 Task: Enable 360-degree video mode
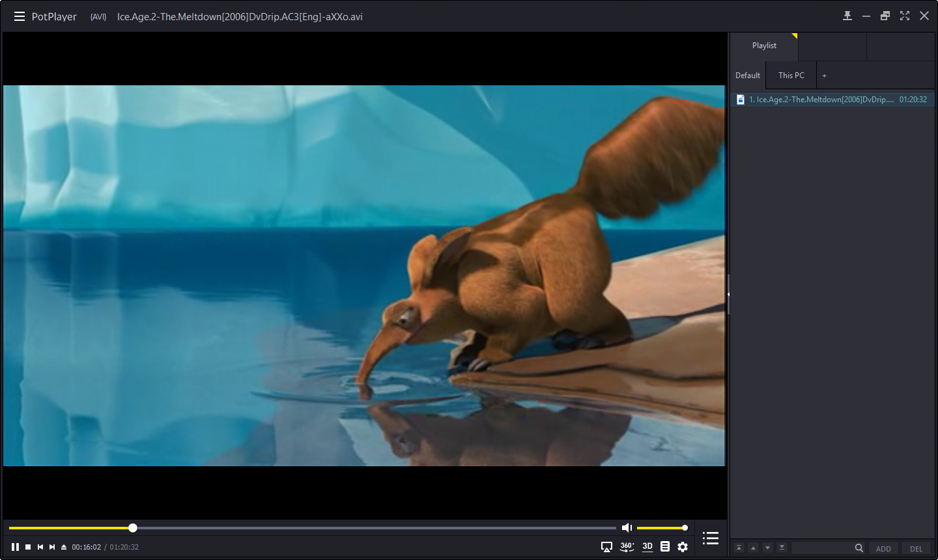click(626, 547)
